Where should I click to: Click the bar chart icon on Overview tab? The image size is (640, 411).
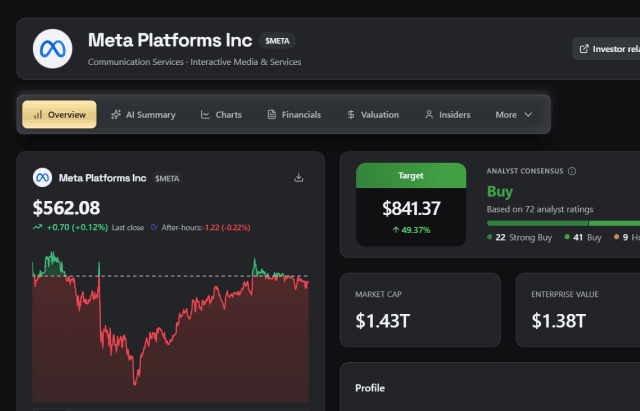tap(38, 115)
